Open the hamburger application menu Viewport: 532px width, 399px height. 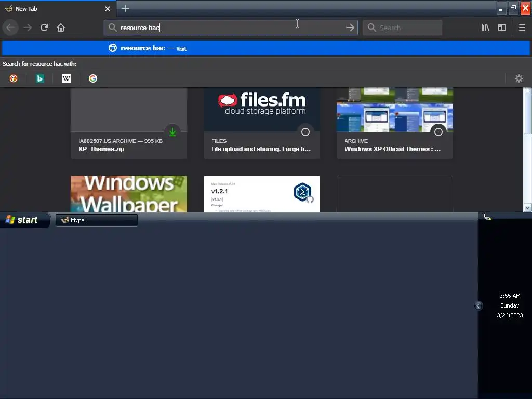pos(522,28)
